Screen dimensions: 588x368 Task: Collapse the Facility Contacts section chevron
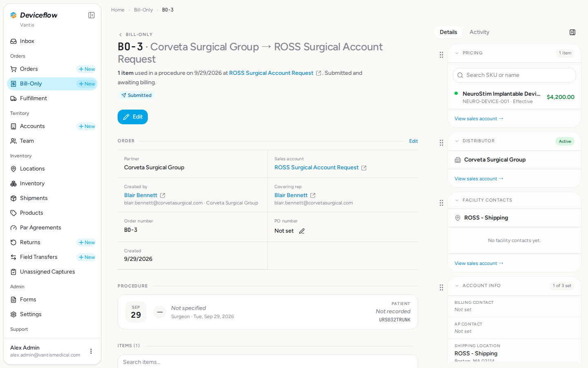(457, 200)
